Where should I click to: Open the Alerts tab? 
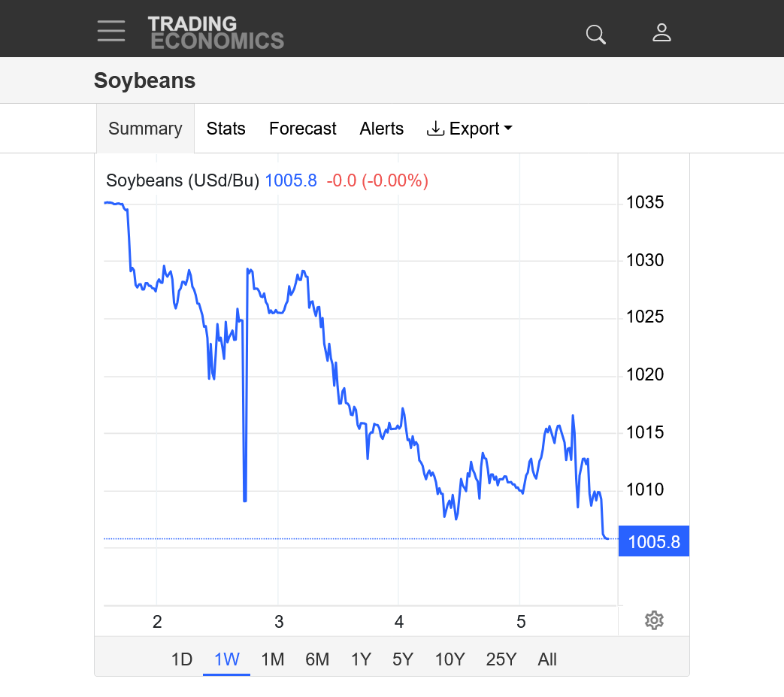click(381, 129)
